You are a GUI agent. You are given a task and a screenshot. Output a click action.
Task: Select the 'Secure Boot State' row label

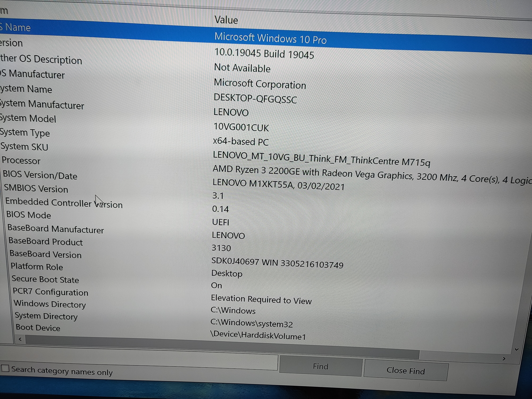pyautogui.click(x=45, y=279)
